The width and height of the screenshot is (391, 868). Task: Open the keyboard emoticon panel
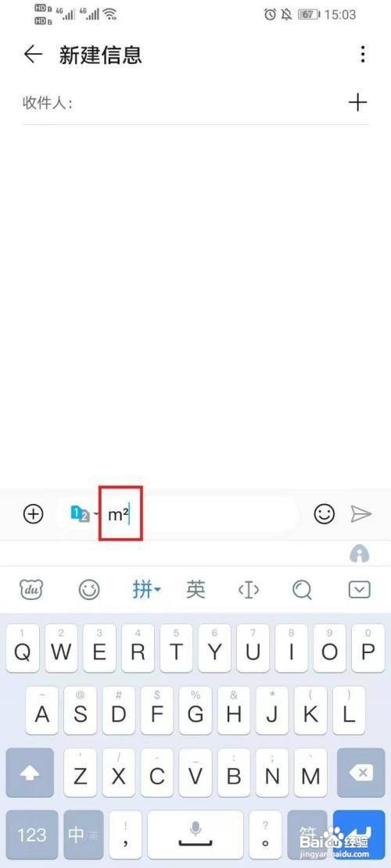[88, 590]
